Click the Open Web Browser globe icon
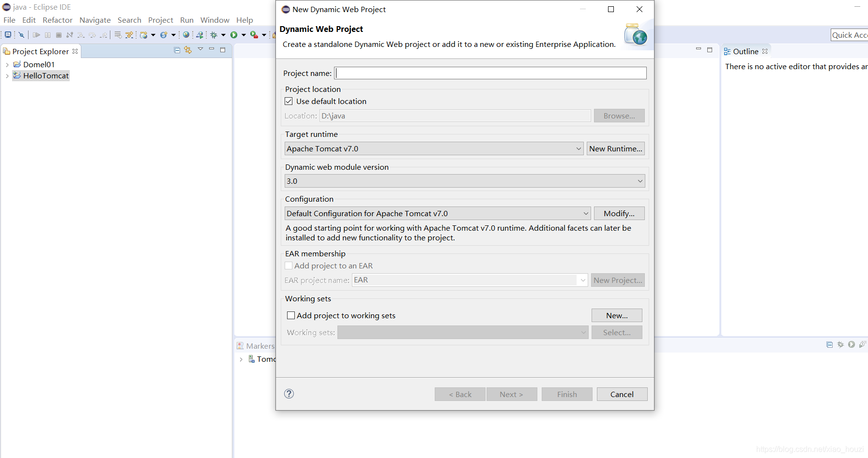Image resolution: width=868 pixels, height=458 pixels. coord(186,35)
